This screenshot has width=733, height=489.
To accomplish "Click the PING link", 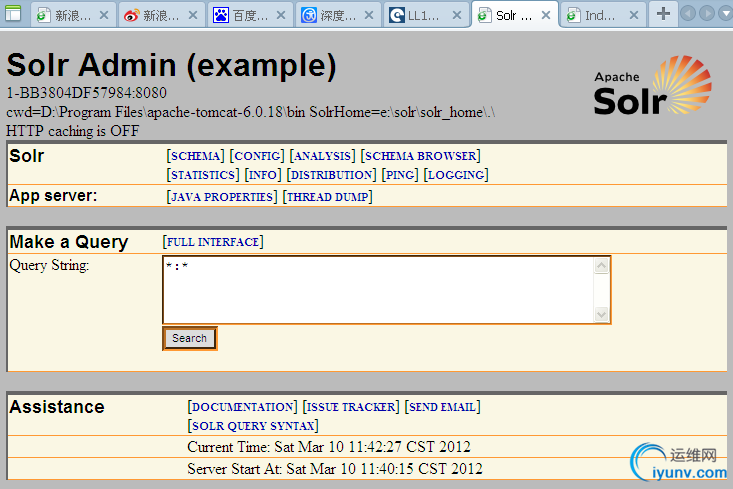I will [400, 175].
